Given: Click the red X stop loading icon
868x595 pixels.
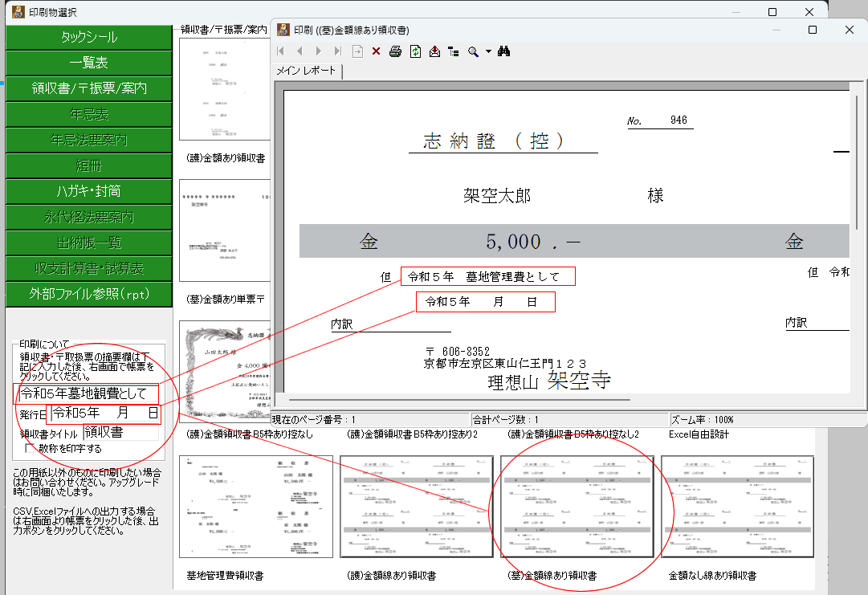Looking at the screenshot, I should pyautogui.click(x=376, y=51).
